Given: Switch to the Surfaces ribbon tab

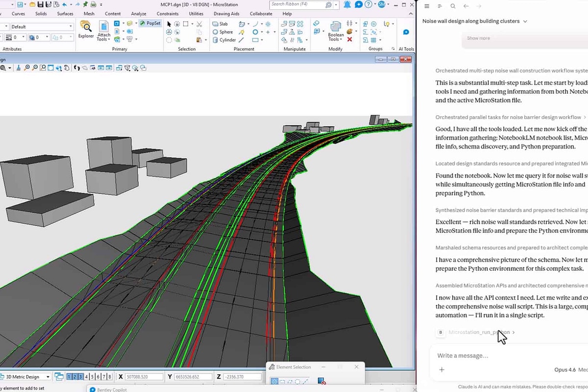Looking at the screenshot, I should 65,14.
